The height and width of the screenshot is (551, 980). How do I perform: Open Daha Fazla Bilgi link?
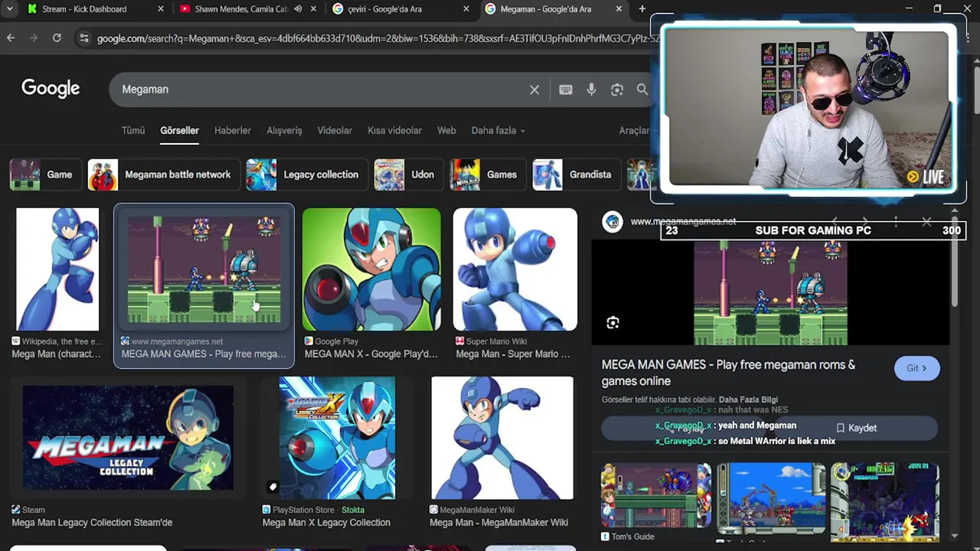click(x=748, y=399)
